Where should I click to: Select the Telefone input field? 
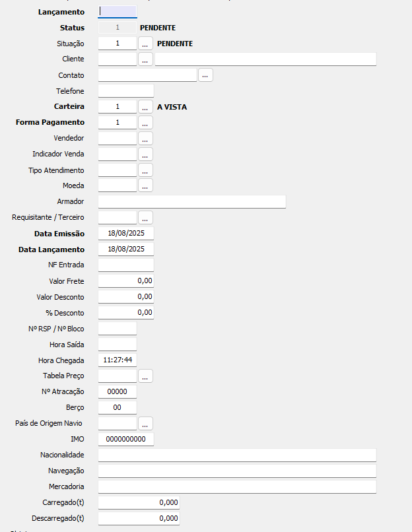pos(126,91)
